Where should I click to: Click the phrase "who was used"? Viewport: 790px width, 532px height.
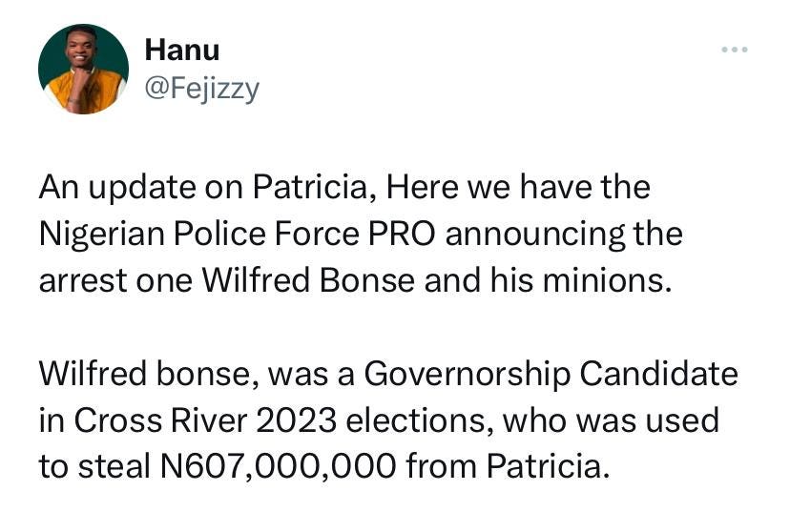[611, 420]
